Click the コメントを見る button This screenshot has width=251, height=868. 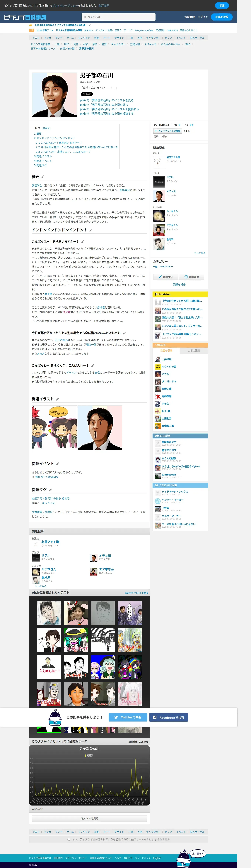pyautogui.click(x=89, y=818)
